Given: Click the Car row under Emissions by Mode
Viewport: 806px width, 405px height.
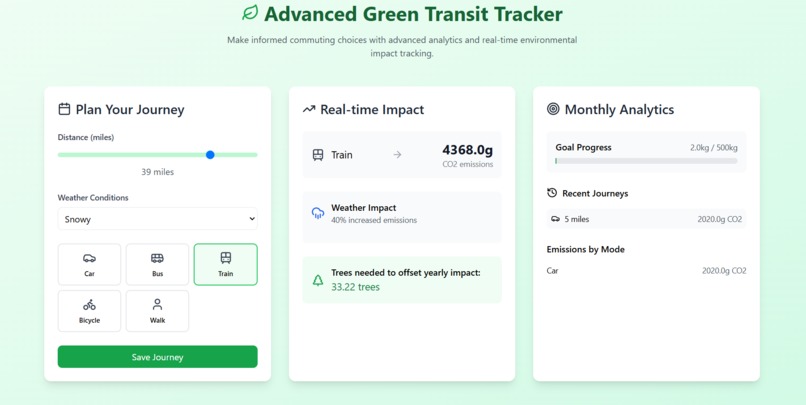Looking at the screenshot, I should pos(646,271).
